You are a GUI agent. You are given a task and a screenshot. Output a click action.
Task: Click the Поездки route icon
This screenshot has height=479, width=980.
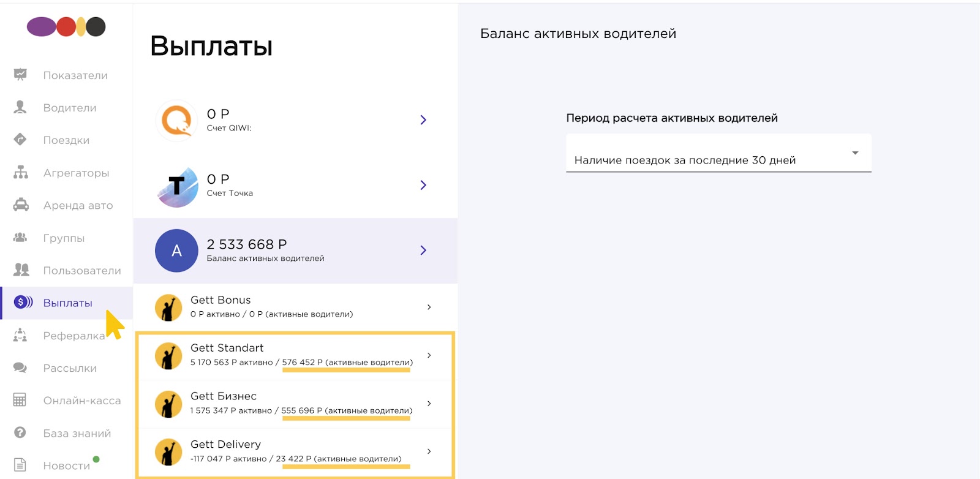(x=20, y=140)
